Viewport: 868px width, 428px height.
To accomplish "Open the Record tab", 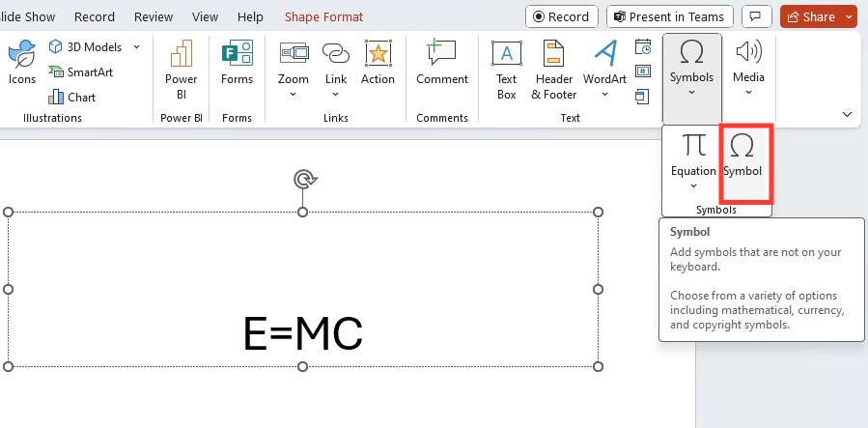I will 95,17.
